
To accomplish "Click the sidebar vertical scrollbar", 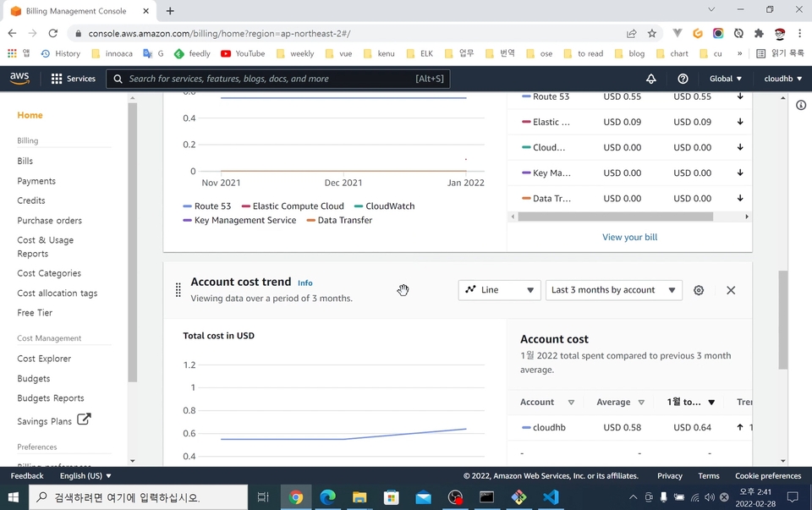I will point(133,243).
